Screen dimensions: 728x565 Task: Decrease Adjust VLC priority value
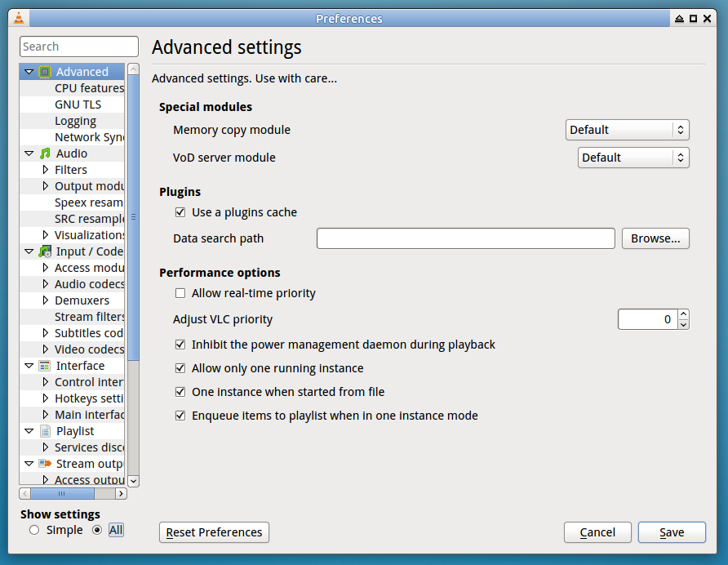pyautogui.click(x=683, y=325)
